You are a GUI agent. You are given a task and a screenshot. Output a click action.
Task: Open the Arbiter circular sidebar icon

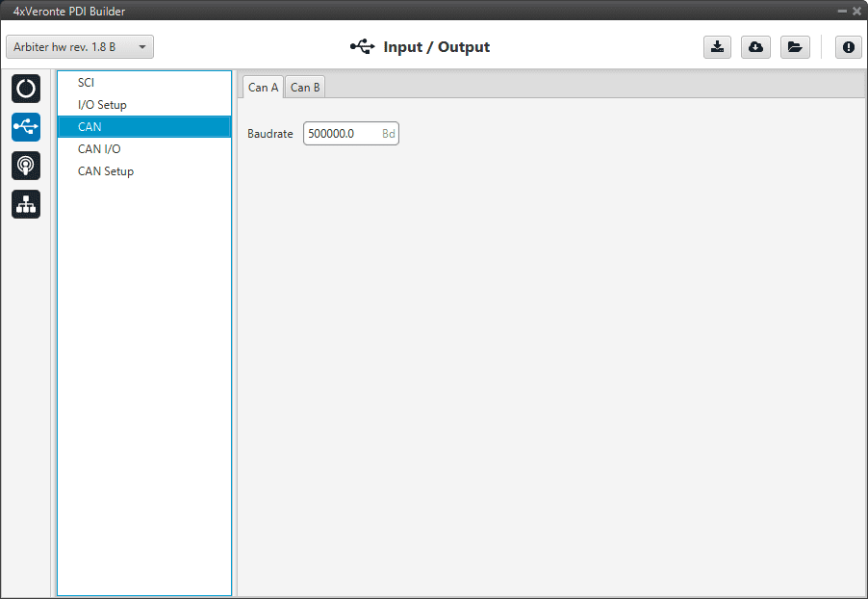[x=26, y=89]
